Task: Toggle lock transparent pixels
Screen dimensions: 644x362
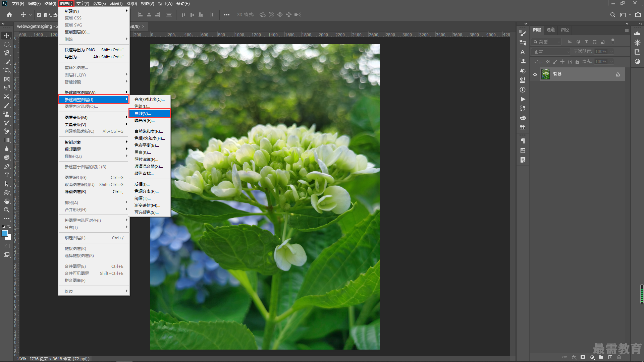Action: click(x=547, y=62)
